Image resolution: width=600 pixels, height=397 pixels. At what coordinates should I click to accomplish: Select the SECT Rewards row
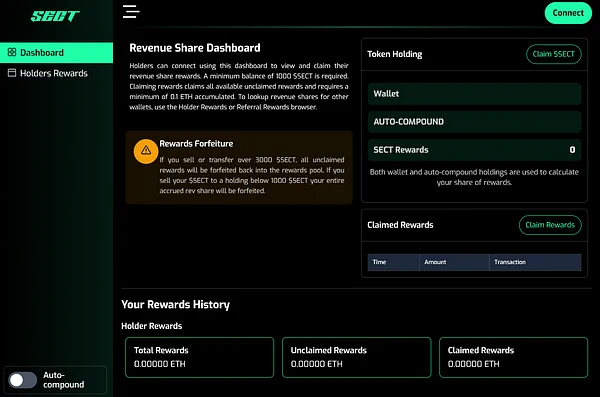coord(474,150)
